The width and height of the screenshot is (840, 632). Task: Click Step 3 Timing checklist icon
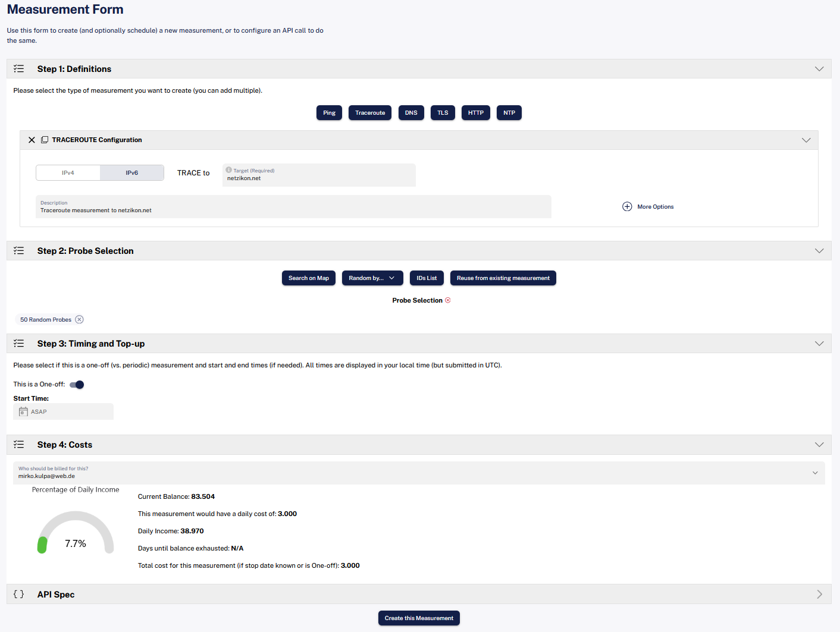point(19,344)
